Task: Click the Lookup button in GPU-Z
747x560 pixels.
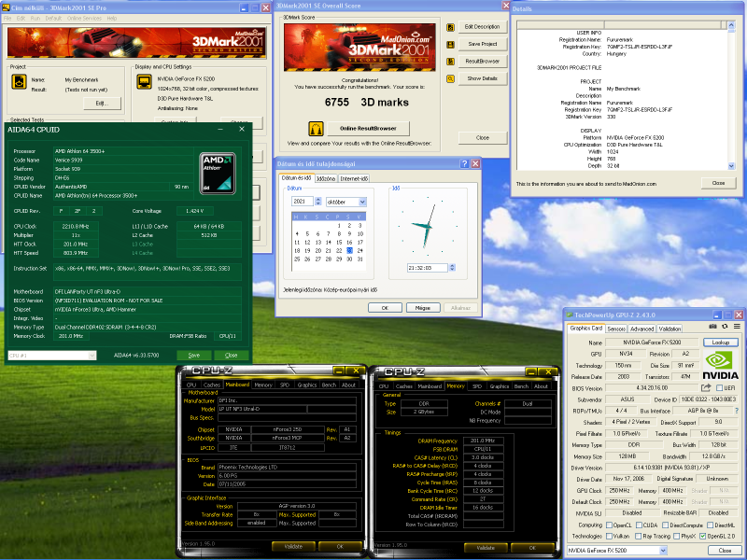Action: [720, 343]
